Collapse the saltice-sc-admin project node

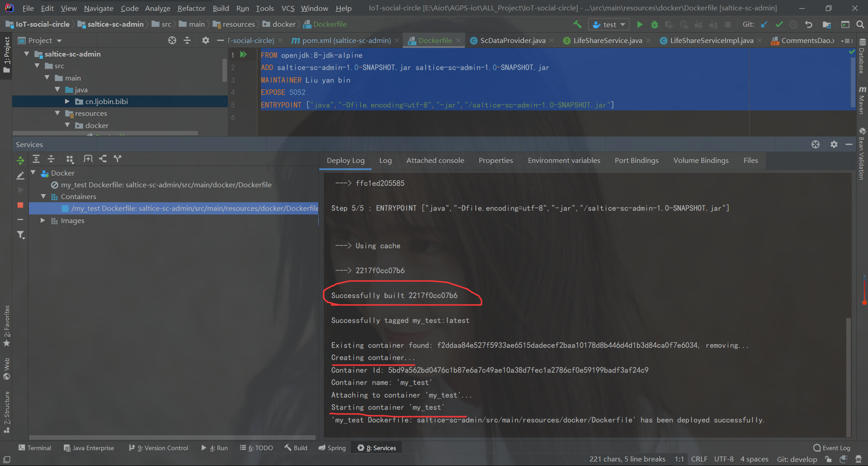27,54
